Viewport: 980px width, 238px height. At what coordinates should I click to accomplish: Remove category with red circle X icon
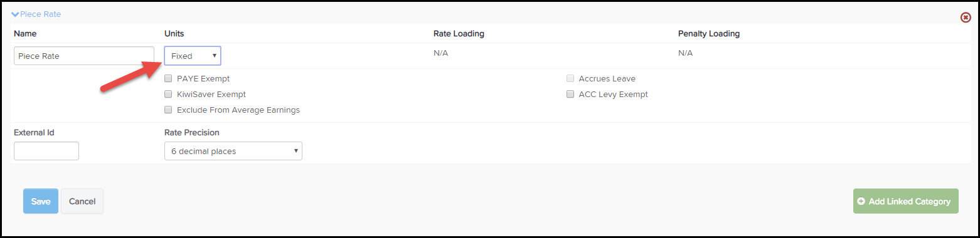tap(966, 18)
